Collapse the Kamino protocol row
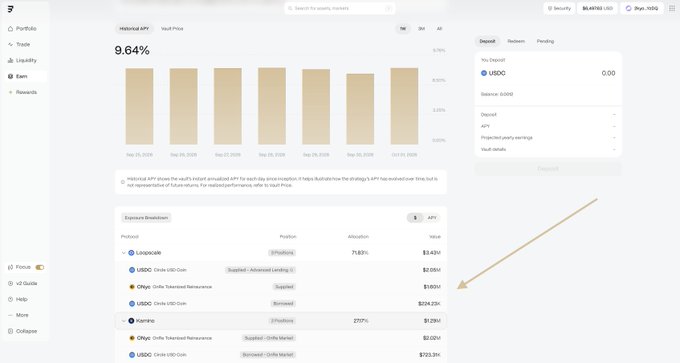 pyautogui.click(x=124, y=321)
